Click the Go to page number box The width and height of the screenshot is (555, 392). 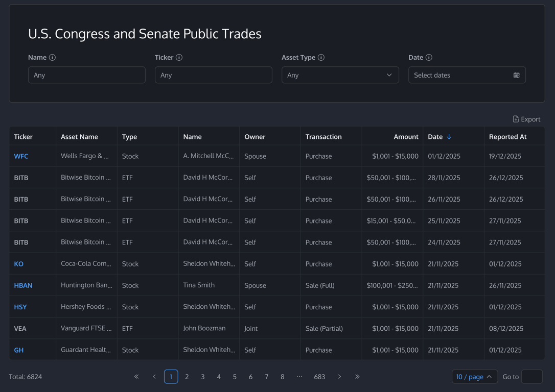click(531, 377)
